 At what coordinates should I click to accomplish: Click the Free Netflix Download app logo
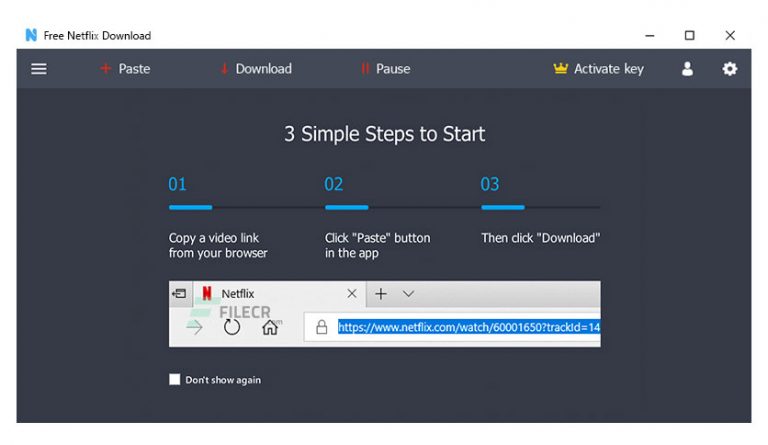(x=31, y=35)
